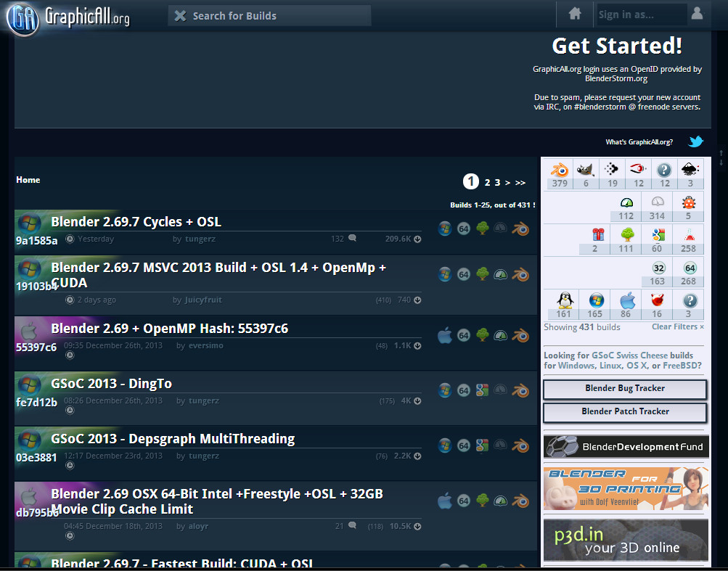Filter by red eye icon with count 12
This screenshot has width=728, height=571.
click(x=638, y=169)
